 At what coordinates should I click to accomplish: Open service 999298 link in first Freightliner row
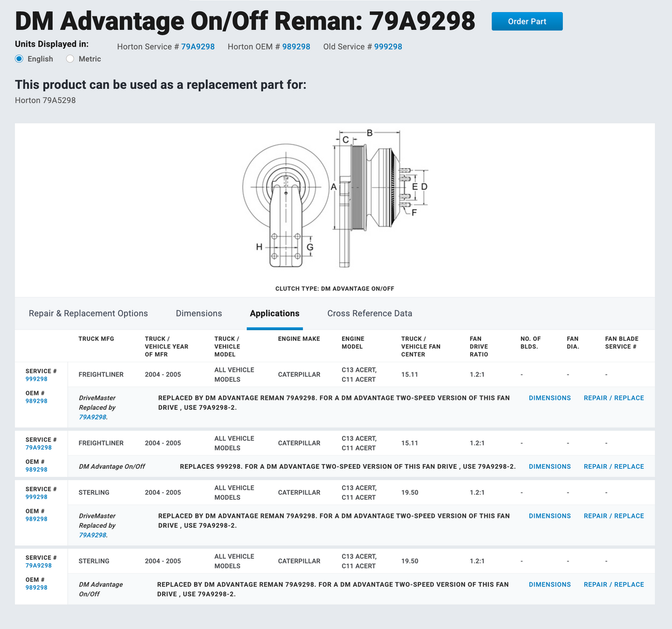37,379
